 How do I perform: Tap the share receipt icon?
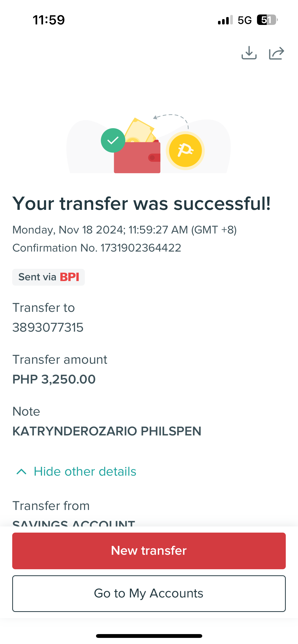tap(277, 53)
